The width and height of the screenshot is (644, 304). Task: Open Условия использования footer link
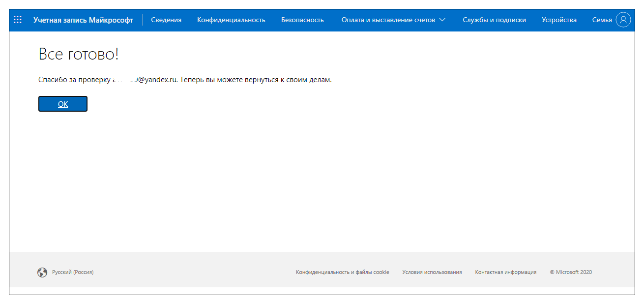point(432,272)
